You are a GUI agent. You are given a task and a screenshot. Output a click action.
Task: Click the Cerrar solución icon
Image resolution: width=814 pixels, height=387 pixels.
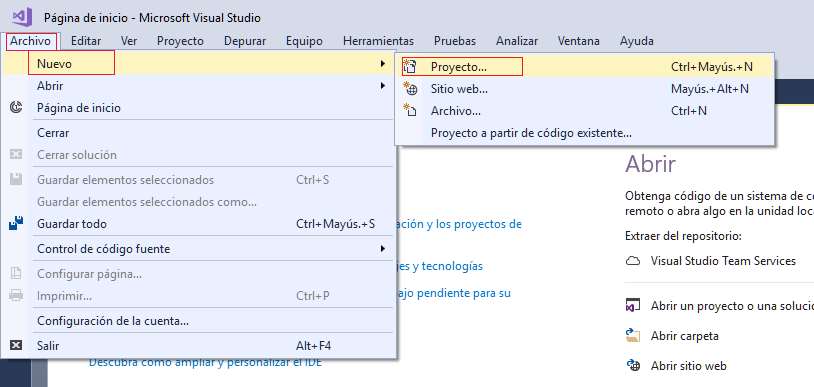tap(16, 154)
